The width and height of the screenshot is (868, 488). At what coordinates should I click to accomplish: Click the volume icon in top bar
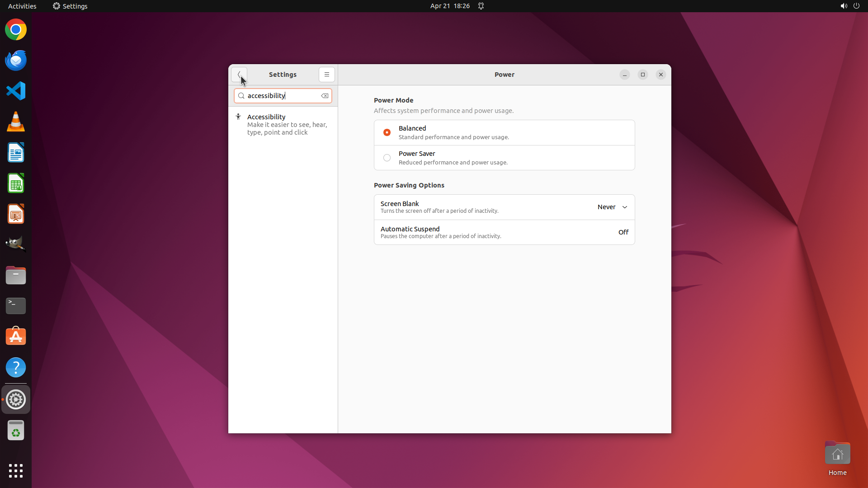pyautogui.click(x=843, y=6)
